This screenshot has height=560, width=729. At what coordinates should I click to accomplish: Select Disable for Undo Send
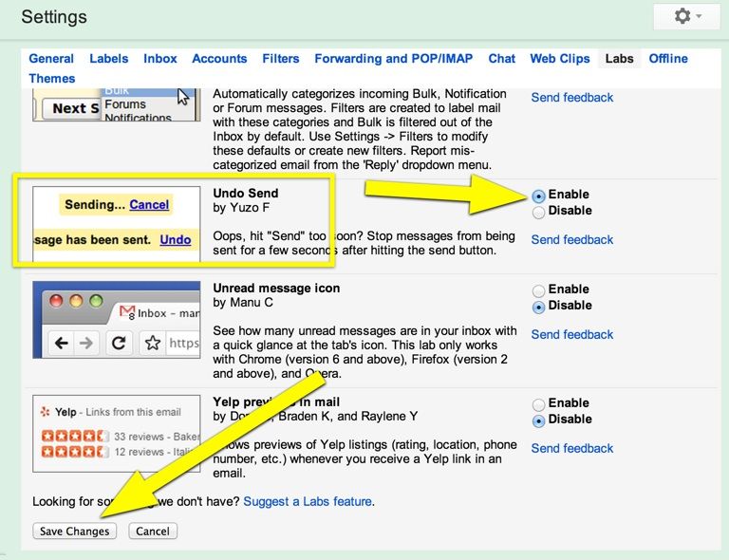(539, 213)
